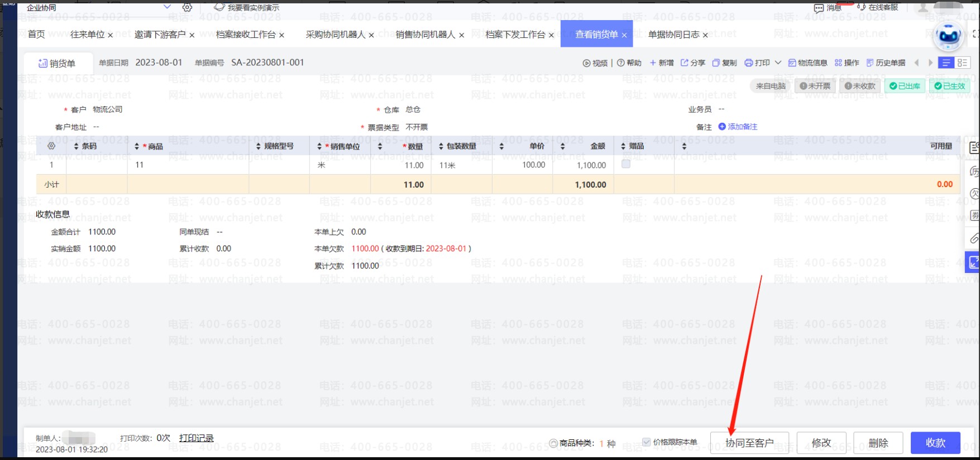Click document number SA-20230801-001
Viewport: 980px width, 460px height.
(267, 63)
